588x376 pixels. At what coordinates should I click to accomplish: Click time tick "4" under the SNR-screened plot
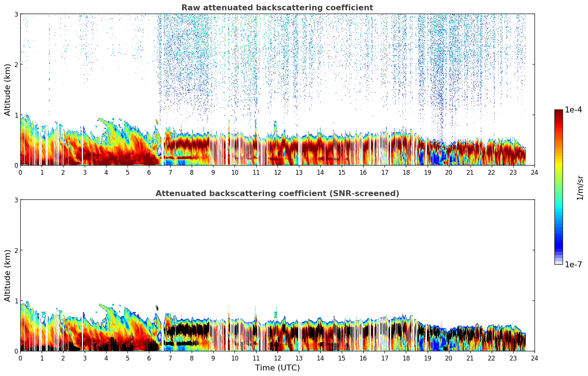tap(106, 358)
